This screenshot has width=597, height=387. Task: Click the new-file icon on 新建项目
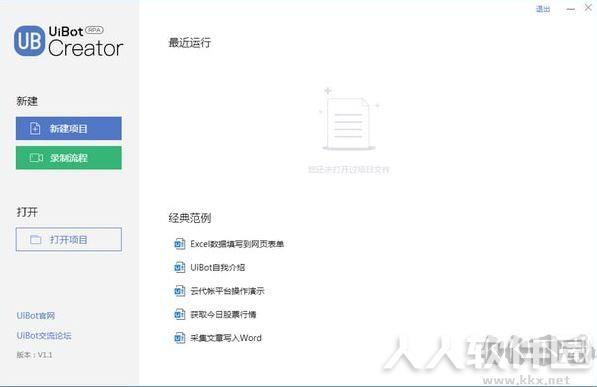tap(35, 128)
